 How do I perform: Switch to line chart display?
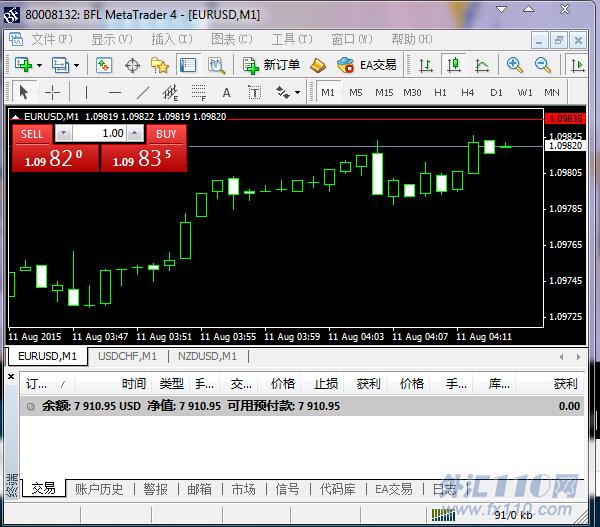click(482, 65)
